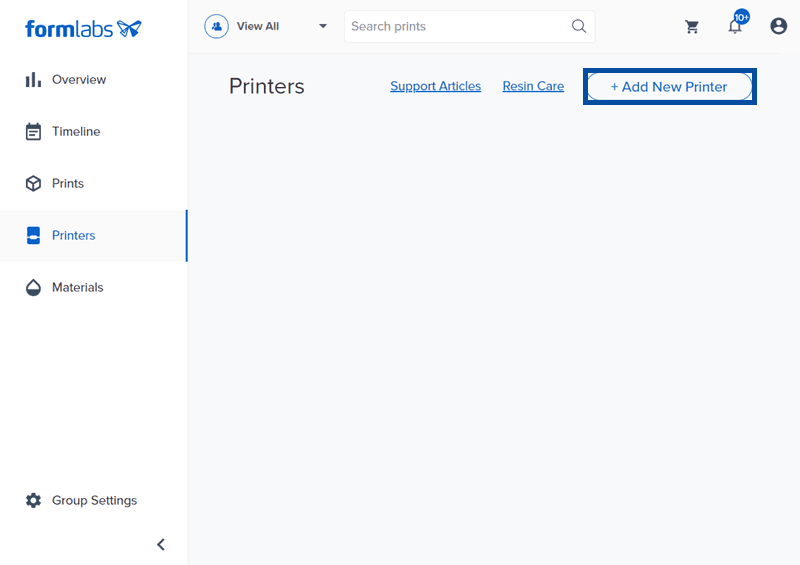Focus the Search prints field
The height and width of the screenshot is (565, 800).
tap(469, 27)
